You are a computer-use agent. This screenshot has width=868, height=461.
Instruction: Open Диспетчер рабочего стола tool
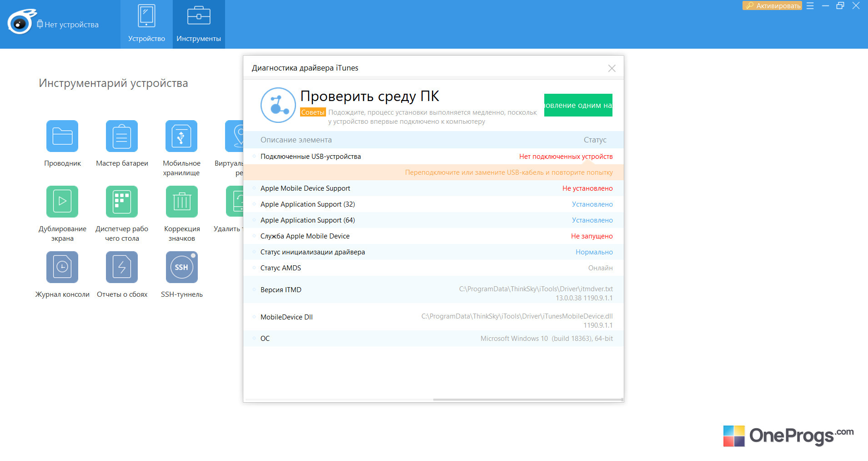[x=122, y=202]
